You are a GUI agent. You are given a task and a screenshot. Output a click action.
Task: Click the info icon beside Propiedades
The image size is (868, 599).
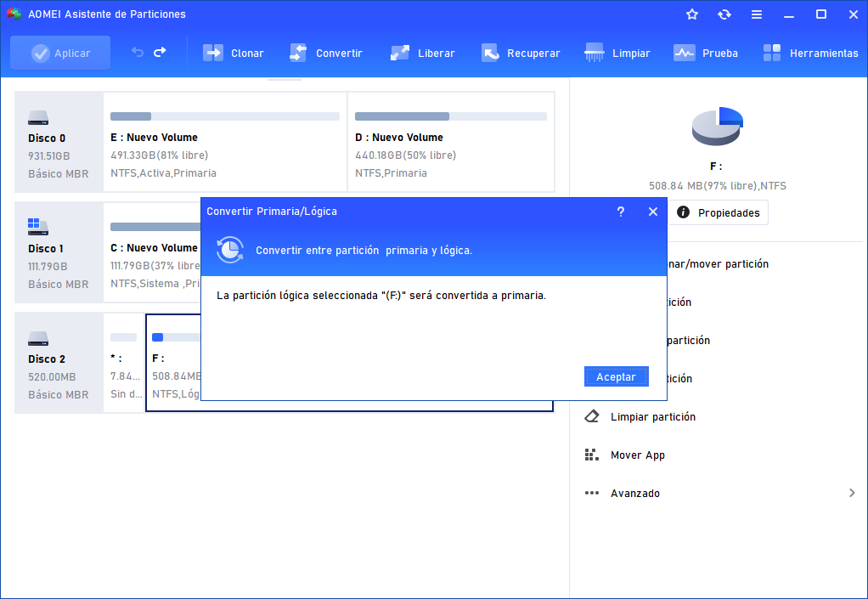683,212
